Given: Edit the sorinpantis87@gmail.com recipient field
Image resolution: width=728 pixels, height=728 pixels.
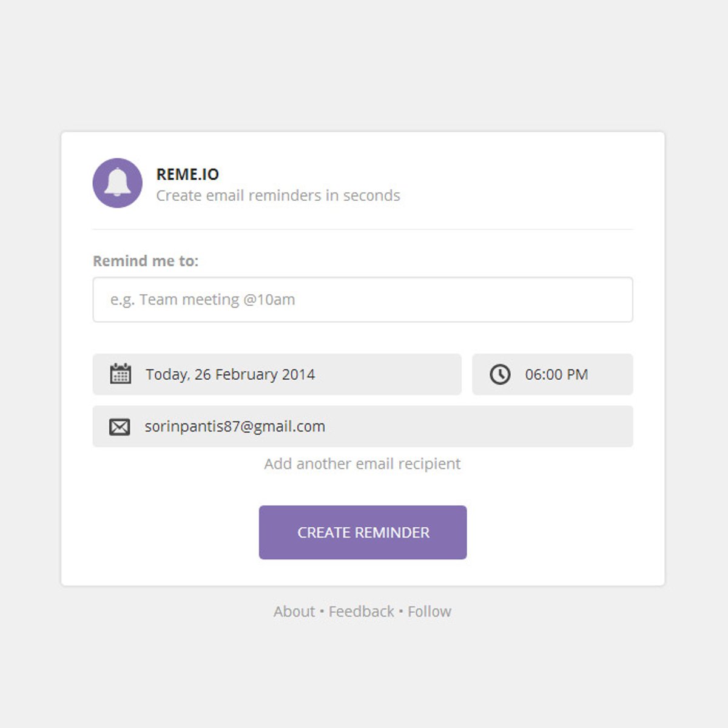Looking at the screenshot, I should (x=364, y=426).
